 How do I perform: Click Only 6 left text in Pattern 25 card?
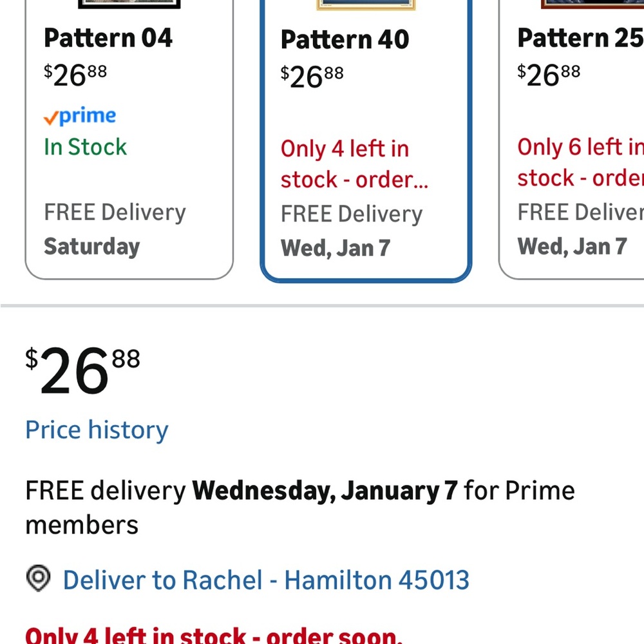click(580, 163)
